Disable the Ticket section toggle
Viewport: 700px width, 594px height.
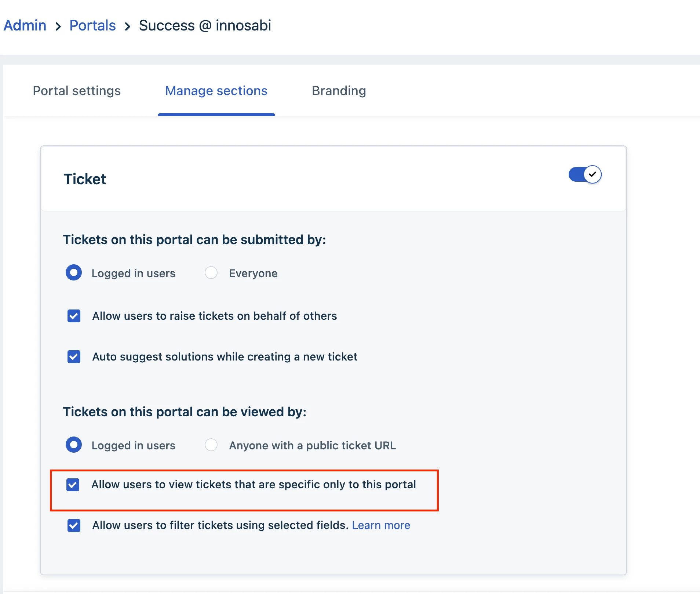585,174
